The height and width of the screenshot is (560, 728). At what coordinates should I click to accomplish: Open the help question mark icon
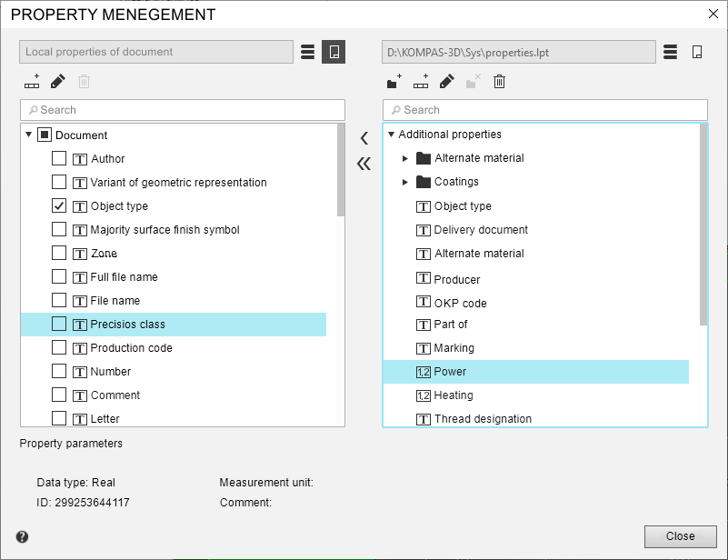[23, 536]
